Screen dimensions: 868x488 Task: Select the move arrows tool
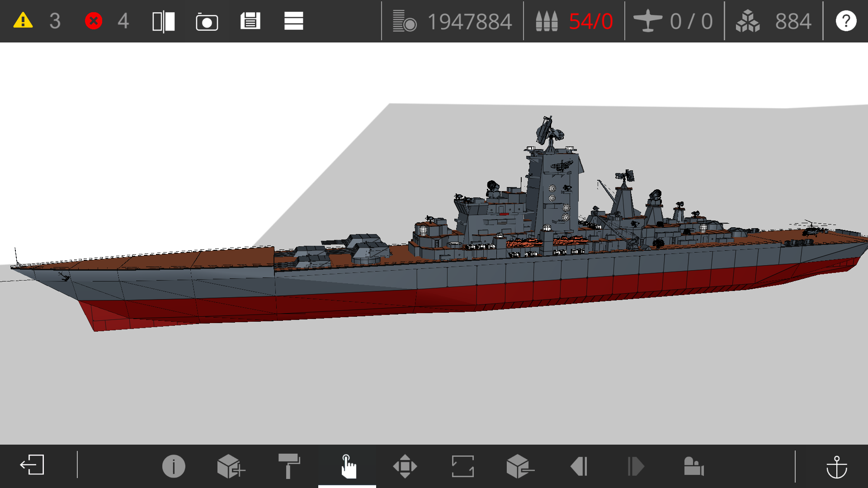[x=405, y=466]
